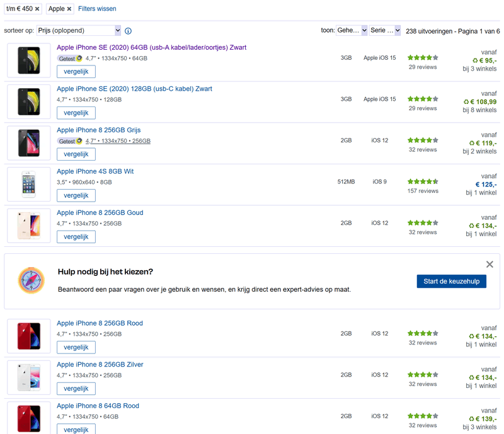The width and height of the screenshot is (504, 434).
Task: Click star rating of iPhone 8 256GB Zilver
Action: 423,375
